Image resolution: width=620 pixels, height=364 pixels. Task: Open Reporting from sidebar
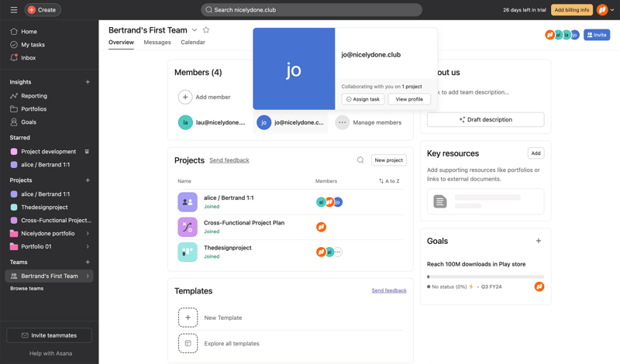(34, 95)
